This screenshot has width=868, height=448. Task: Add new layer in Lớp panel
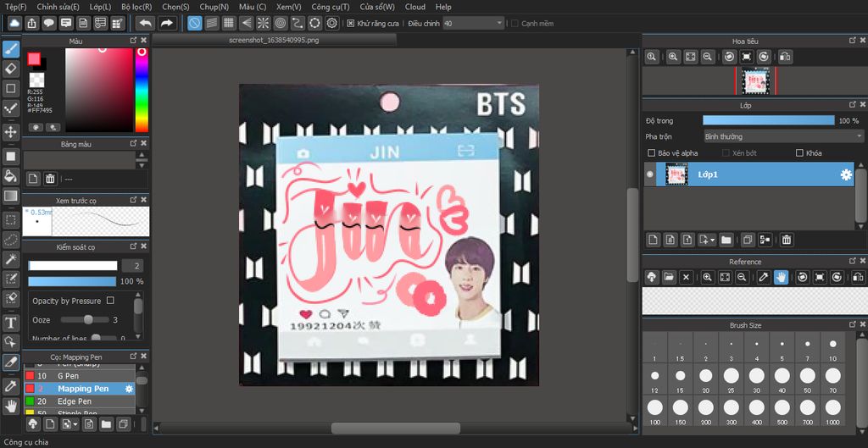coord(654,240)
